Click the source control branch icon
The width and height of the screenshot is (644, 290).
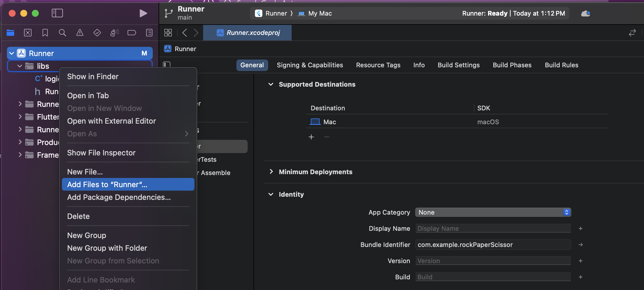point(168,13)
